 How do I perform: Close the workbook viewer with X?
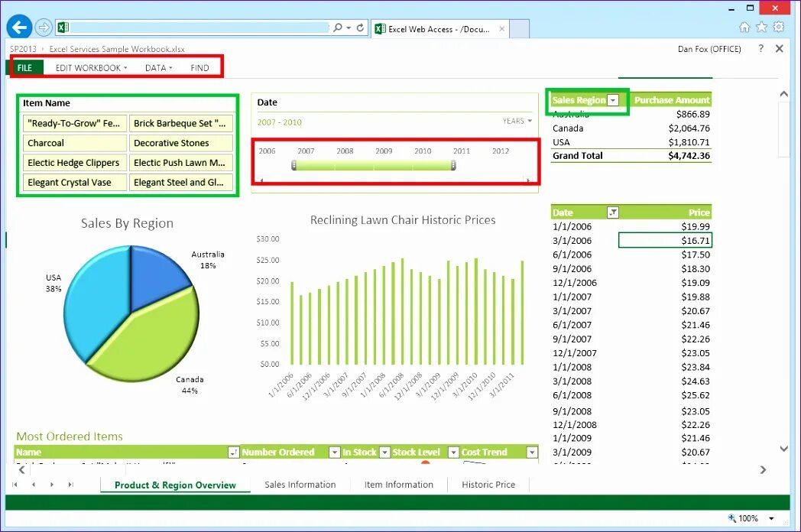click(x=780, y=49)
